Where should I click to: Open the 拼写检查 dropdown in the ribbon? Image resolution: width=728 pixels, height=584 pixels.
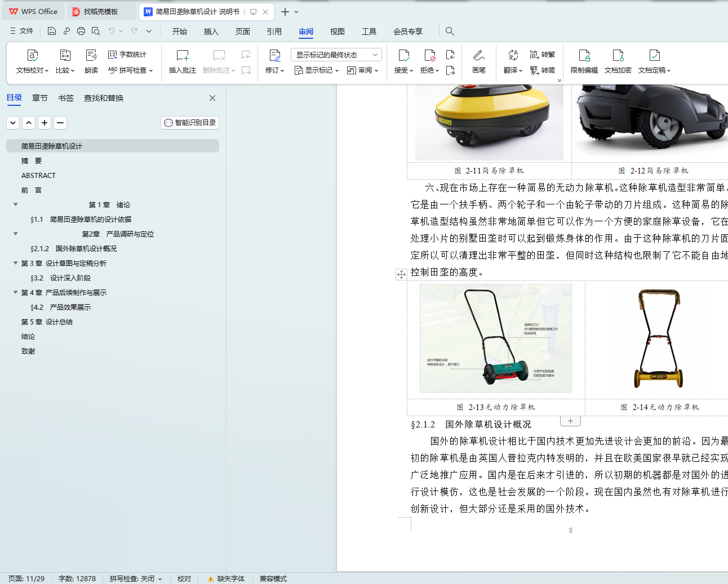click(130, 70)
